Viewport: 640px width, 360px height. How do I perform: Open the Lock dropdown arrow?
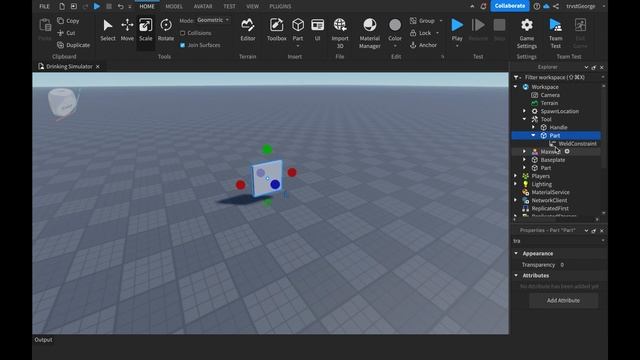point(438,33)
